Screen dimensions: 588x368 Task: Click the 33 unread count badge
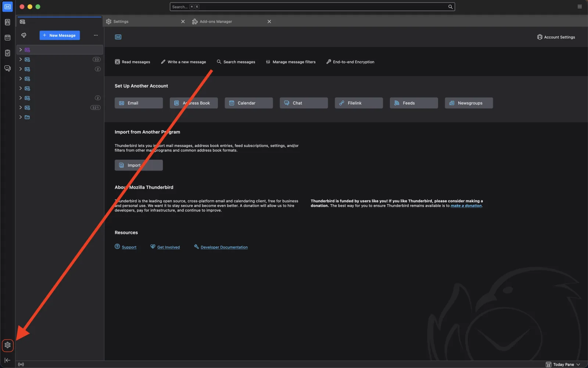[x=96, y=59]
